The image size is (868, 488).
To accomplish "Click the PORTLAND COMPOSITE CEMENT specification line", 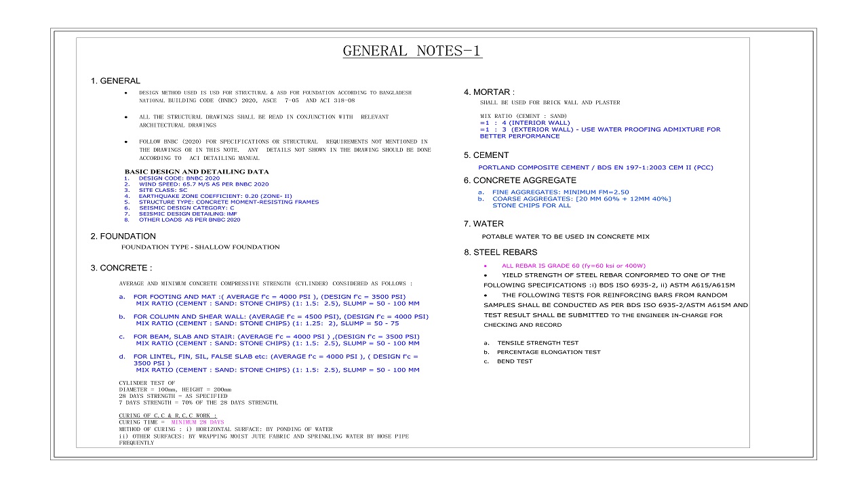I will [x=595, y=167].
